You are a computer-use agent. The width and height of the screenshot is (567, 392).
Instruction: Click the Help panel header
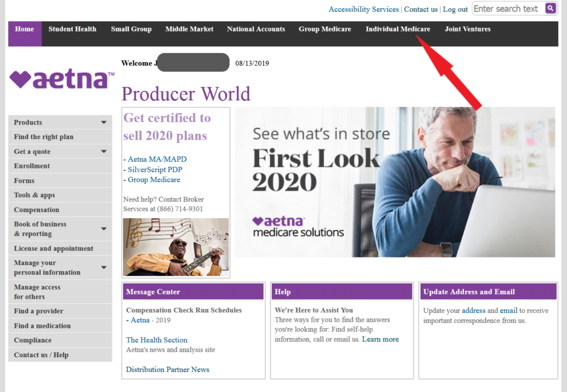coord(342,292)
